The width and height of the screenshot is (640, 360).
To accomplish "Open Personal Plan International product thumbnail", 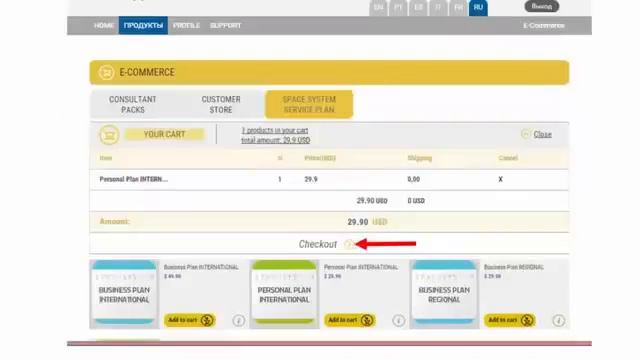I will (x=284, y=293).
